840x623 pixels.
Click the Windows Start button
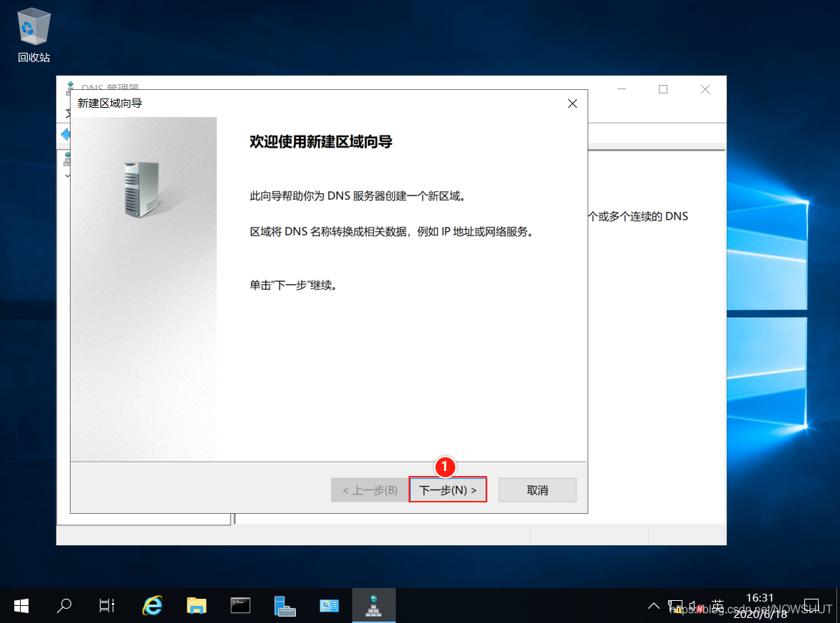coord(21,605)
